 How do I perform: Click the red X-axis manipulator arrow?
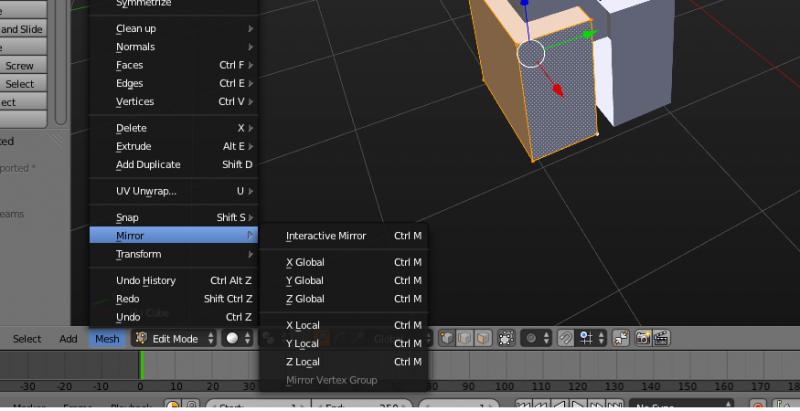coord(558,90)
